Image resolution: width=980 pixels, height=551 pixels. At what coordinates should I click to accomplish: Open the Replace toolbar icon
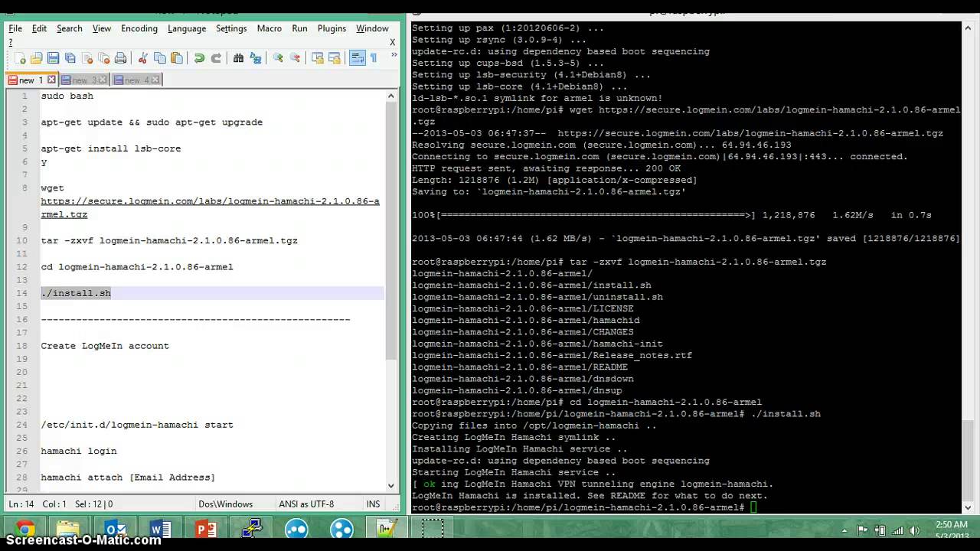point(256,58)
